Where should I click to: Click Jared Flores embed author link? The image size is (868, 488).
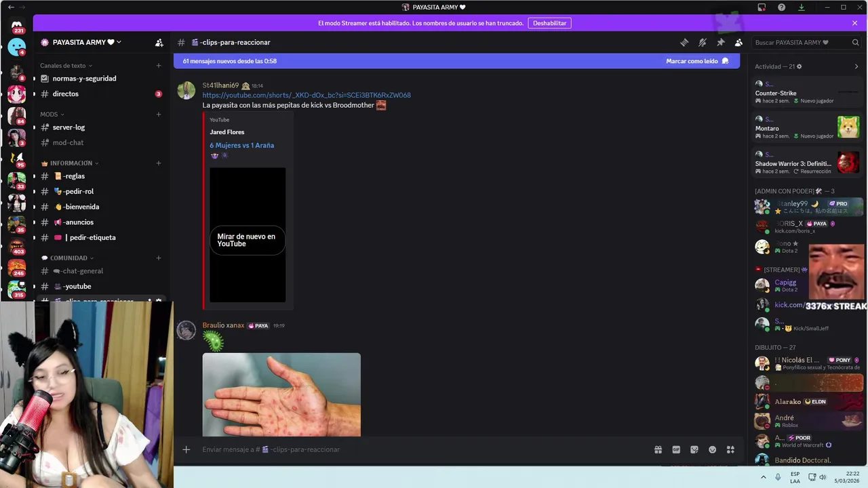pyautogui.click(x=226, y=132)
